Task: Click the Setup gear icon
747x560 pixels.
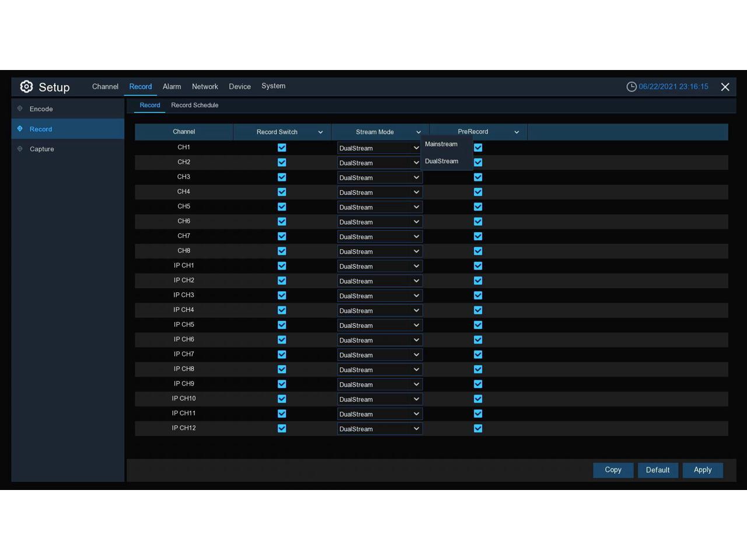Action: (26, 87)
